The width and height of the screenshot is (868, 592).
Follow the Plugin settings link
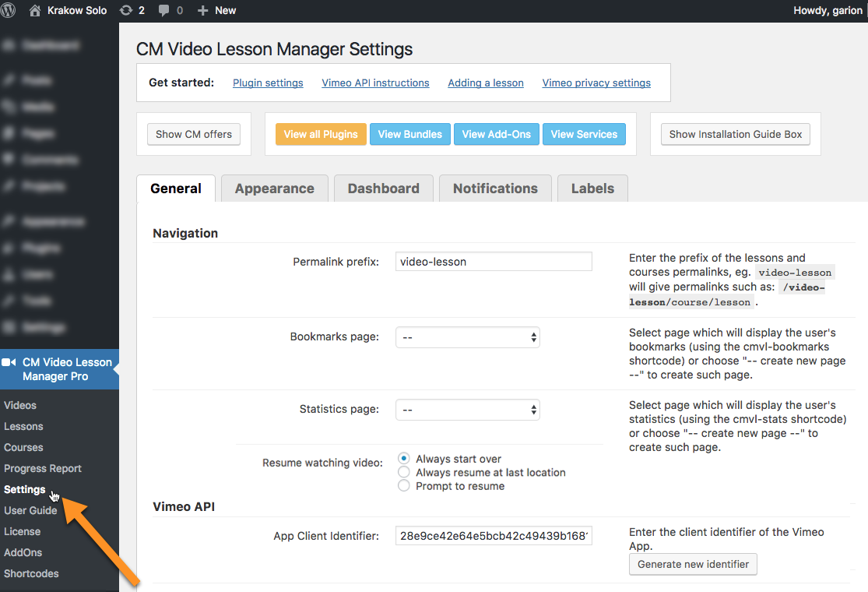268,83
